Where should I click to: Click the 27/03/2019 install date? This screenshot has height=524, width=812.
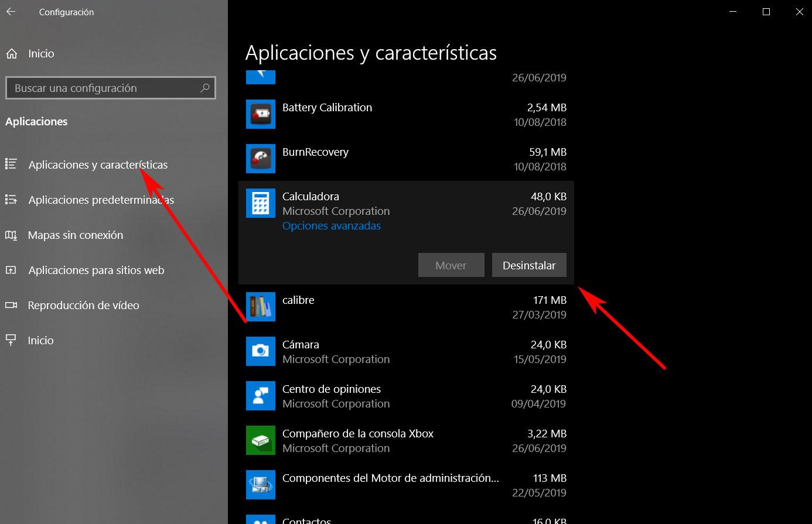(x=539, y=314)
